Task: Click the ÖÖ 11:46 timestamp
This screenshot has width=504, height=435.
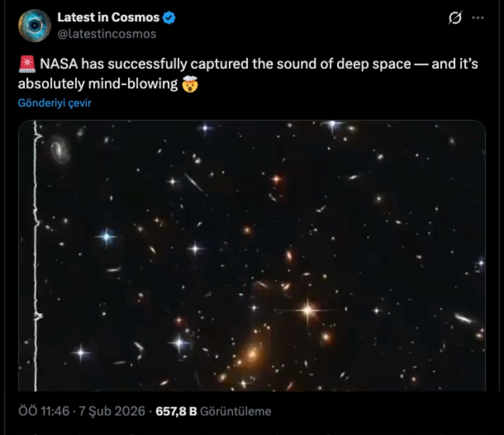Action: pyautogui.click(x=44, y=411)
